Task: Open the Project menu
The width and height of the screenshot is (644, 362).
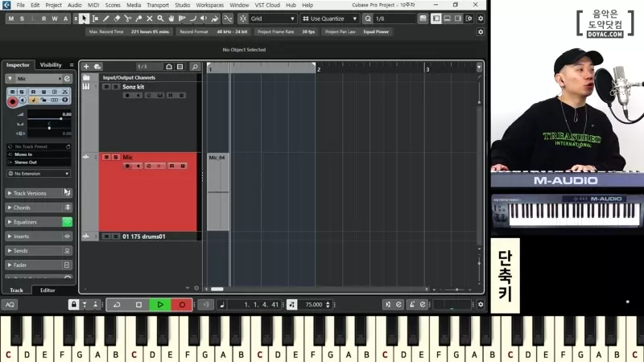Action: (x=53, y=5)
